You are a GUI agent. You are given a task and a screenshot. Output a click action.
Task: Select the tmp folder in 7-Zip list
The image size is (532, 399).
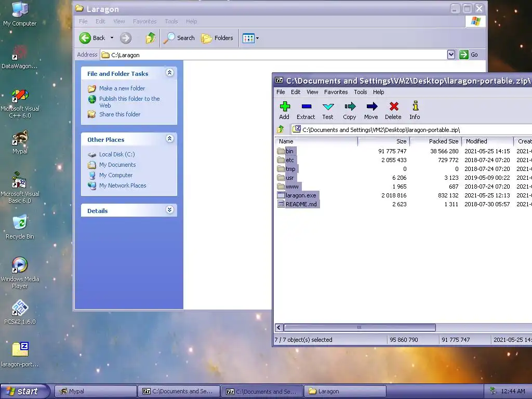click(x=290, y=169)
